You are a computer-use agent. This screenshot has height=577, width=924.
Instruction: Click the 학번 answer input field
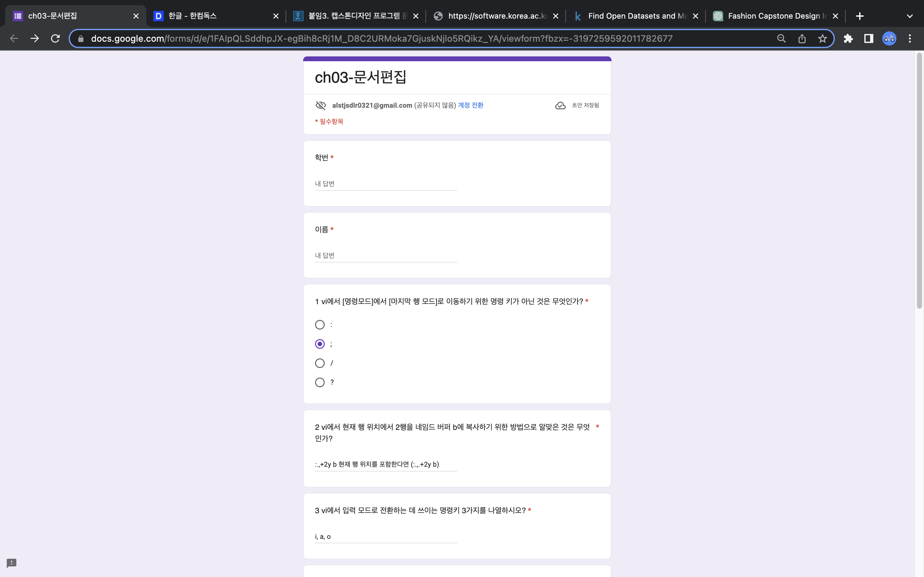tap(386, 184)
